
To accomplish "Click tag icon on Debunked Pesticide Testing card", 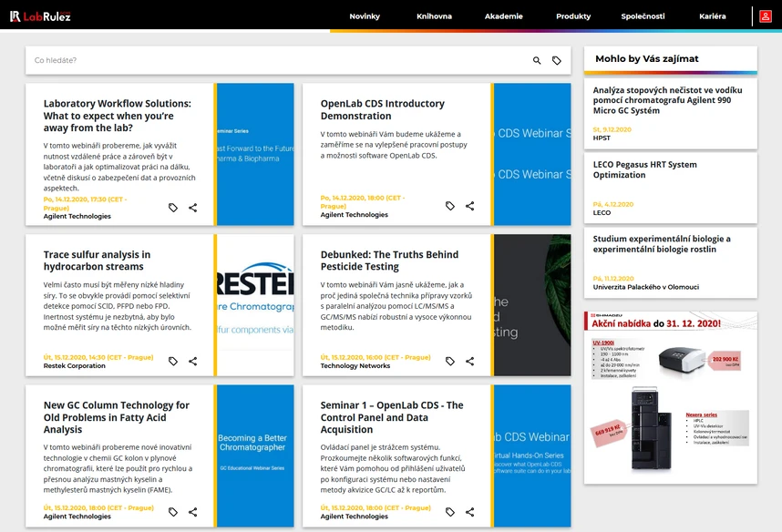I will (450, 361).
